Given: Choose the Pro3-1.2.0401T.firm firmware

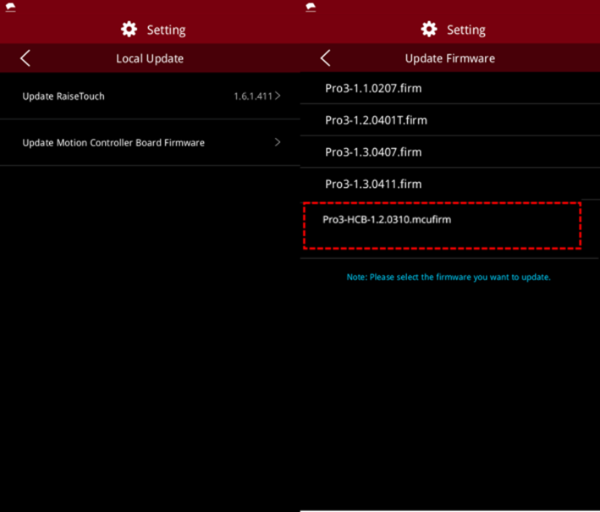Looking at the screenshot, I should click(x=376, y=120).
